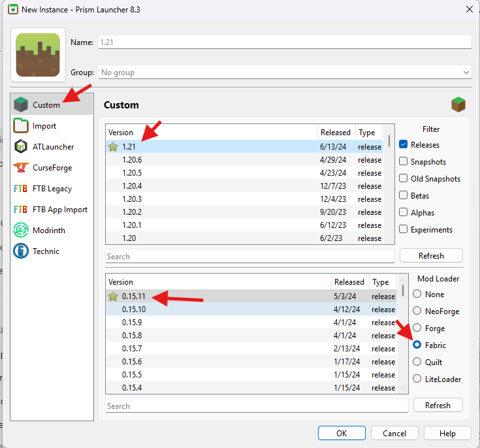Select Minecraft version 1.20.1
Viewport: 480px width, 448px height.
tap(245, 225)
